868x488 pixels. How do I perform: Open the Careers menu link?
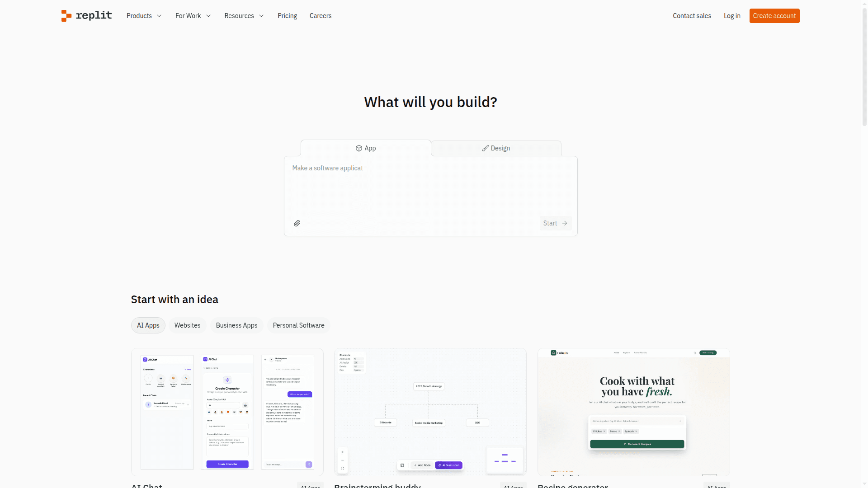point(320,16)
